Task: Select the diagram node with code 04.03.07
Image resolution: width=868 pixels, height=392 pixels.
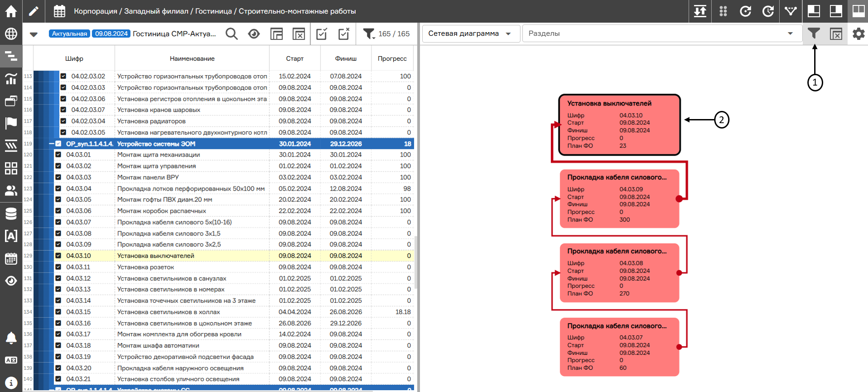Action: click(620, 347)
